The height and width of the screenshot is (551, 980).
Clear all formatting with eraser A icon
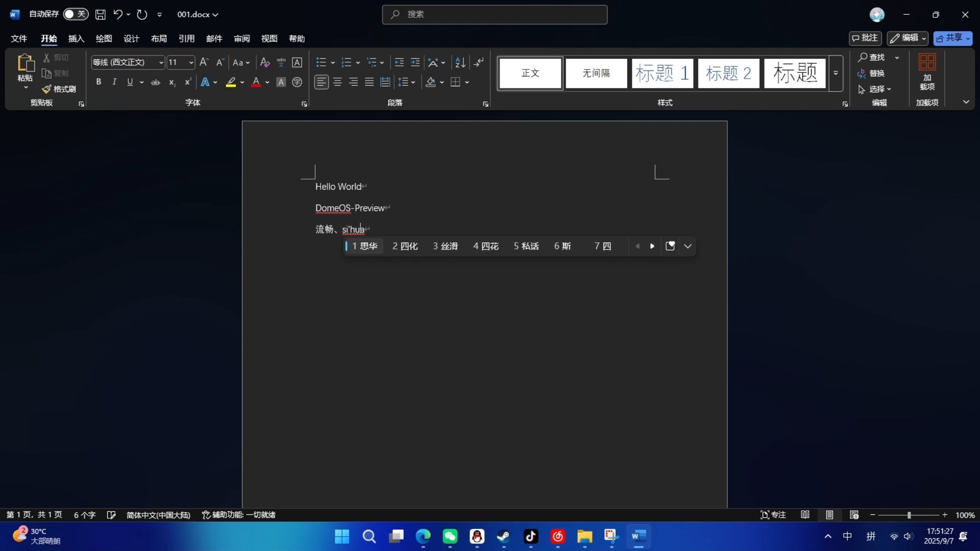coord(264,62)
